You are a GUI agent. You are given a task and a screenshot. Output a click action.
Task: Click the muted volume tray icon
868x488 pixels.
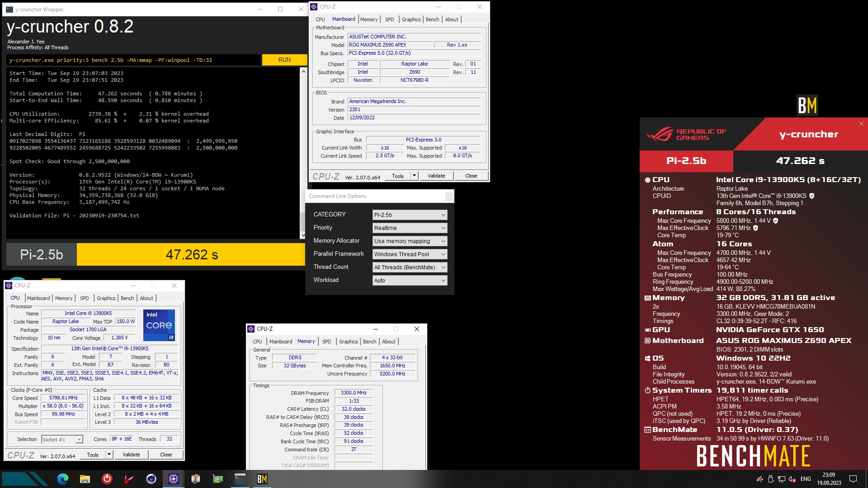click(792, 479)
